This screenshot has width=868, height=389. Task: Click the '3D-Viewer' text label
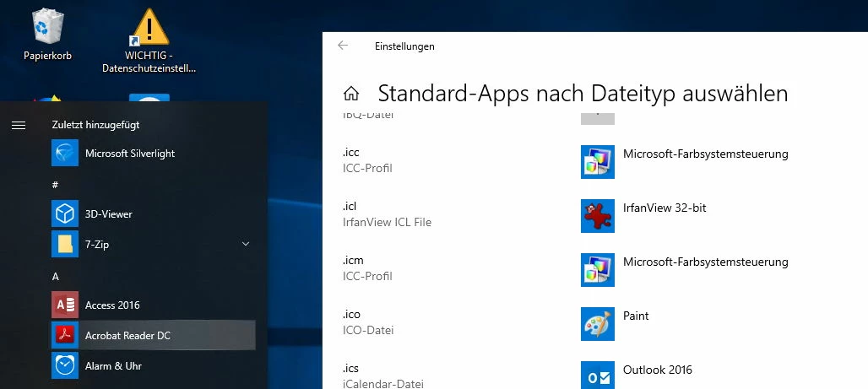click(108, 214)
